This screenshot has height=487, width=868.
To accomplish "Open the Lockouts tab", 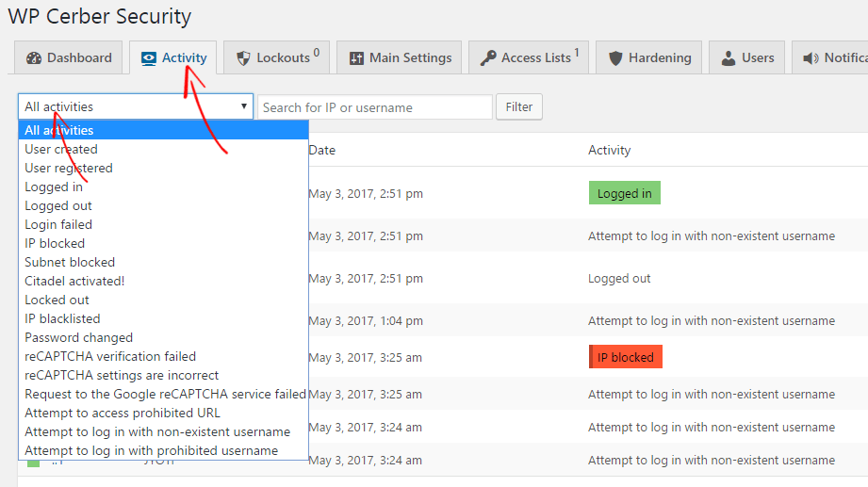I will [277, 57].
